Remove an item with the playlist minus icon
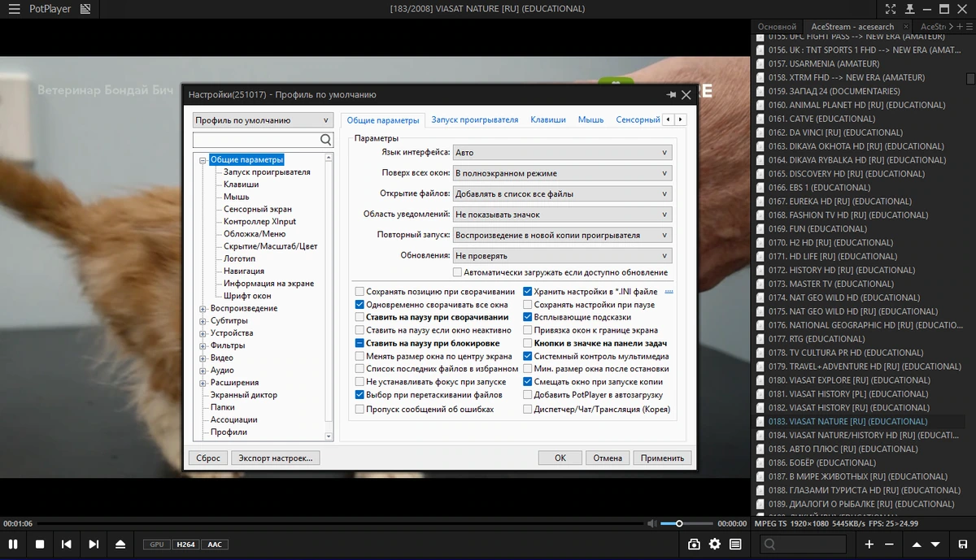This screenshot has width=976, height=560. 889,544
